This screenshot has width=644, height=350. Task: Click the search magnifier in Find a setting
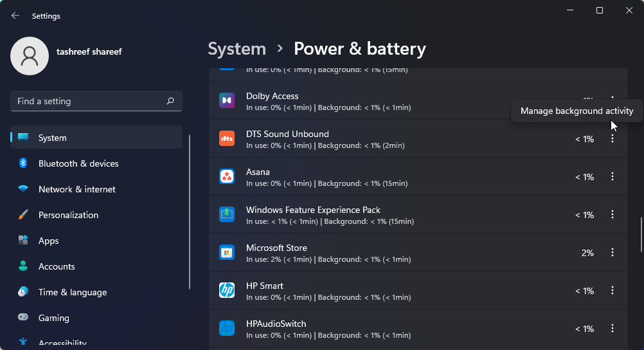(x=170, y=101)
